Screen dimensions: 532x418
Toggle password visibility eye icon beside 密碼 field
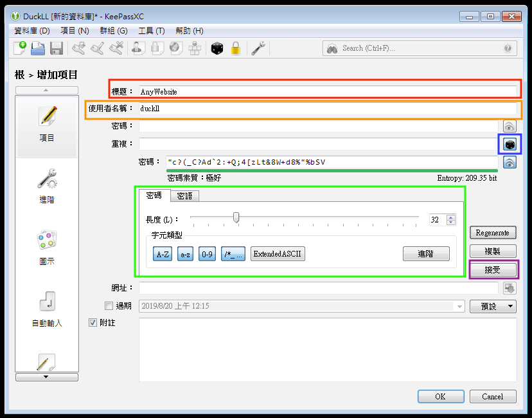(510, 127)
